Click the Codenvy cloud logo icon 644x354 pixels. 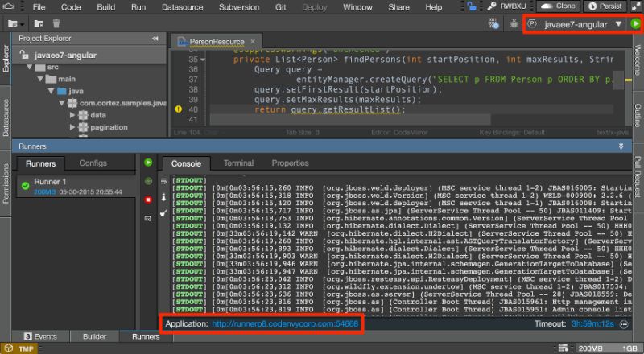point(8,6)
